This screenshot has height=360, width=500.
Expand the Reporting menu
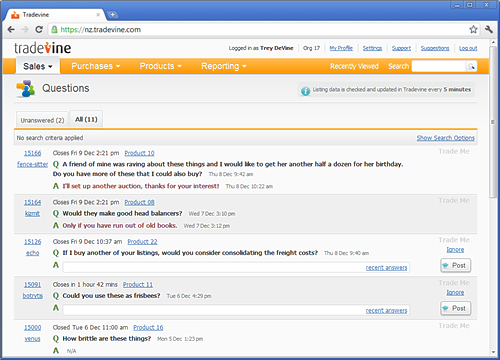tap(224, 66)
